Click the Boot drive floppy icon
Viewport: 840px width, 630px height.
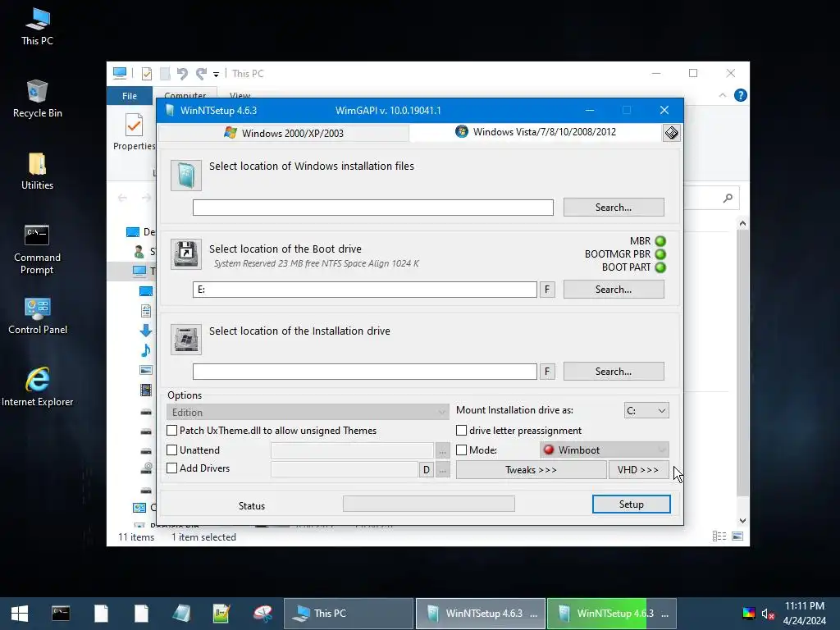[186, 254]
